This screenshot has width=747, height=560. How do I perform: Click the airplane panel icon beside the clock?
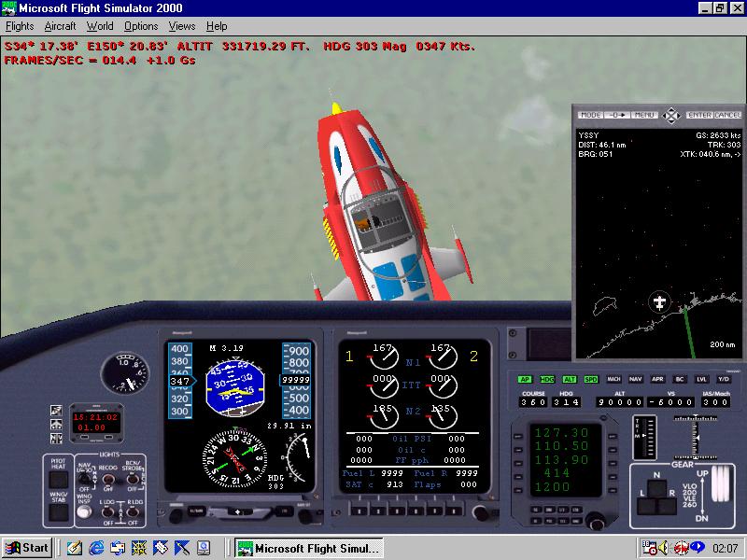56,424
